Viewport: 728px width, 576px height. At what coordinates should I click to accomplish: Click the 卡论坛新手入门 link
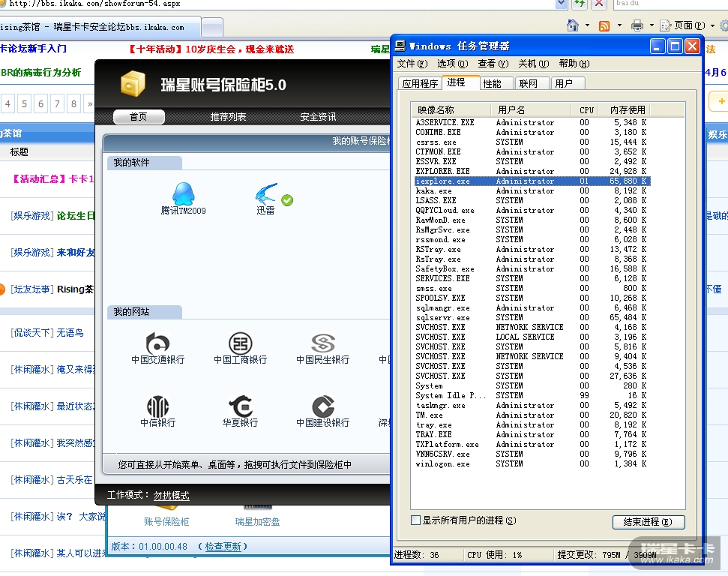(34, 49)
